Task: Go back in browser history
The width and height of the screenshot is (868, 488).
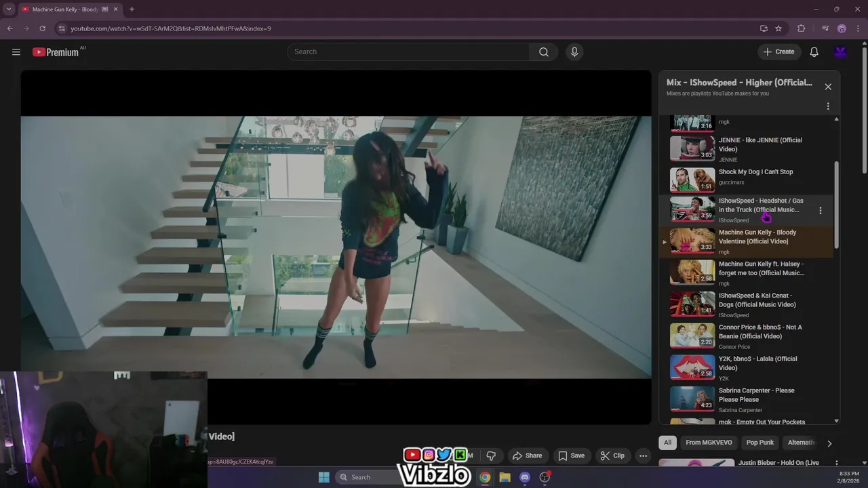Action: pos(9,28)
